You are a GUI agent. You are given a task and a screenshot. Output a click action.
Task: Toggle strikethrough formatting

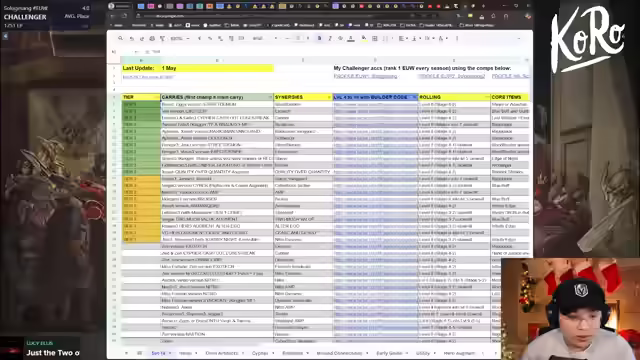tap(340, 38)
